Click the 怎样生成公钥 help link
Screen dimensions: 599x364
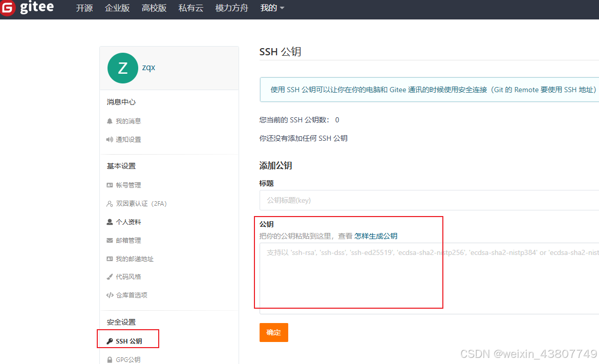click(x=376, y=236)
